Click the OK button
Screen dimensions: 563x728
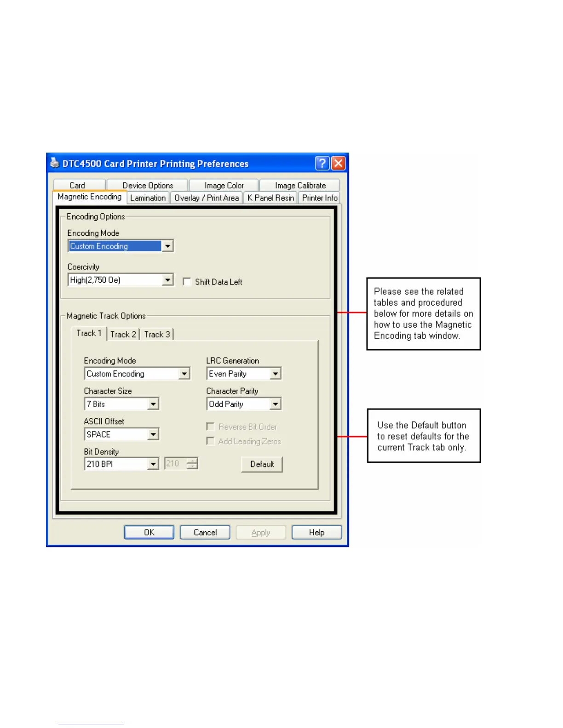pos(149,532)
